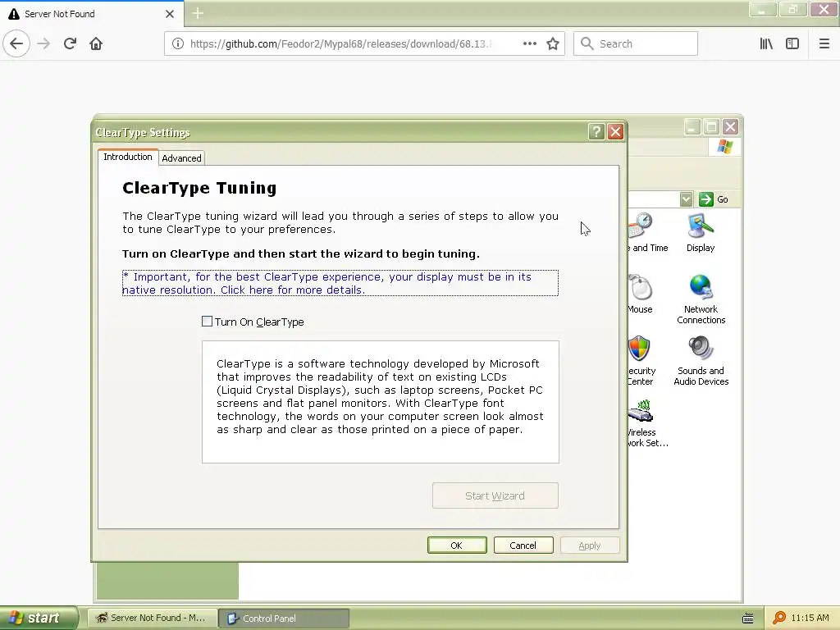
Task: Open Sounds and Audio Devices icon
Action: point(701,361)
